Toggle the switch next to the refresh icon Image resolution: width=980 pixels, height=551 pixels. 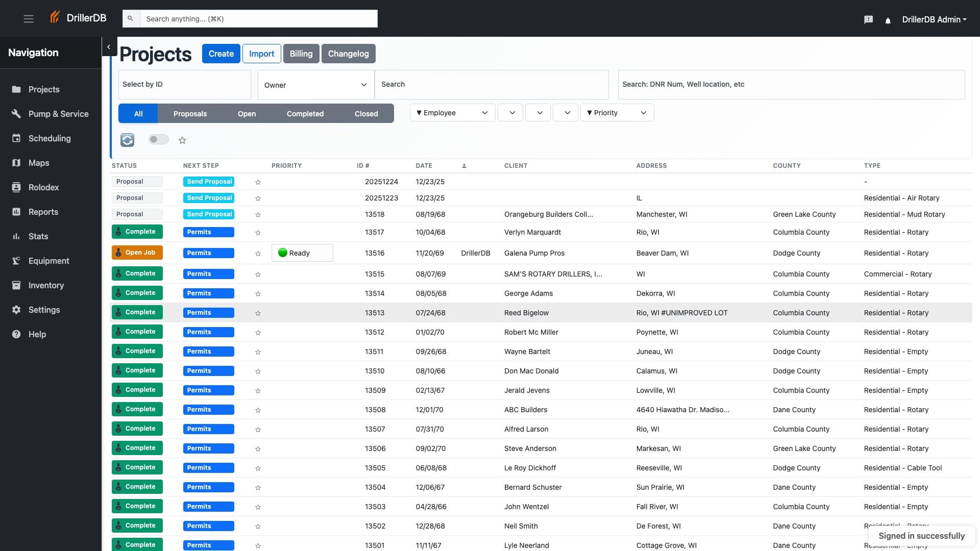158,139
